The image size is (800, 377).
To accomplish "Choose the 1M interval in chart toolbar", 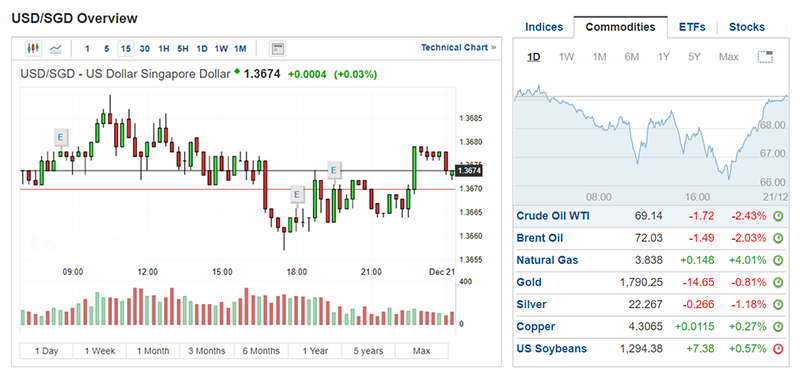I will click(240, 49).
